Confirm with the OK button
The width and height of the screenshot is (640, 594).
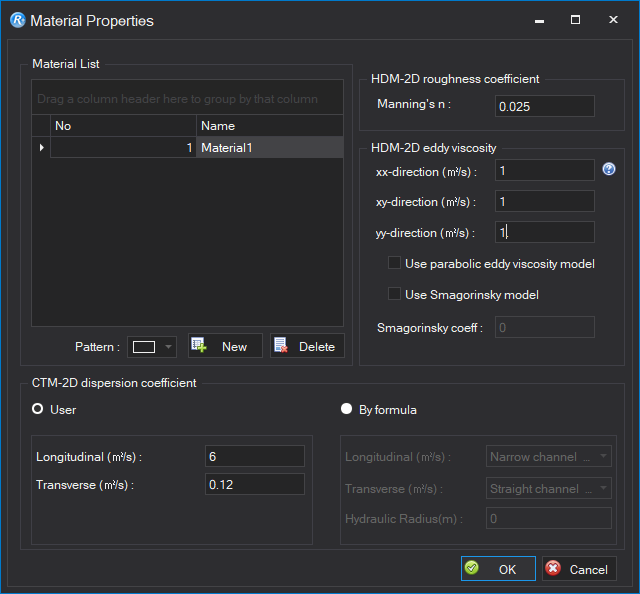click(x=498, y=569)
